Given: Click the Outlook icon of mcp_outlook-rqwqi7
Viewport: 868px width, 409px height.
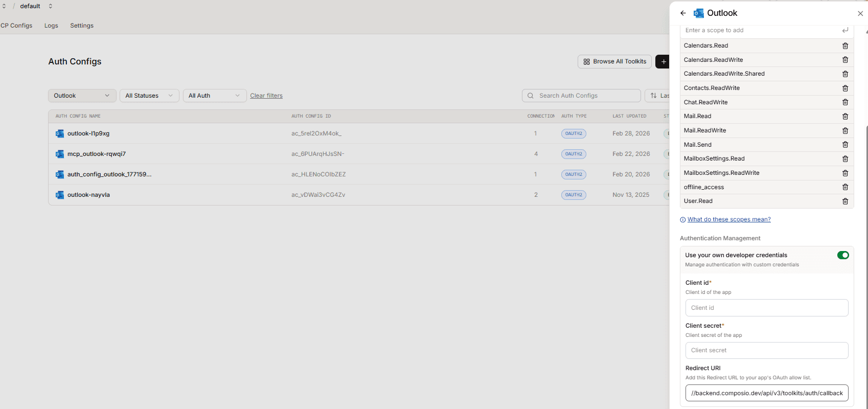Looking at the screenshot, I should pyautogui.click(x=60, y=154).
